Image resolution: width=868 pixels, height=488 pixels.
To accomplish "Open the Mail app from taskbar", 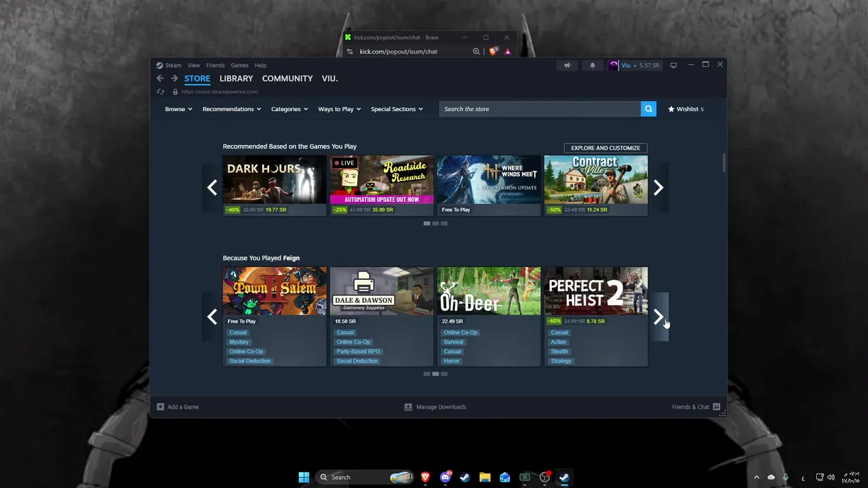I will pyautogui.click(x=505, y=477).
